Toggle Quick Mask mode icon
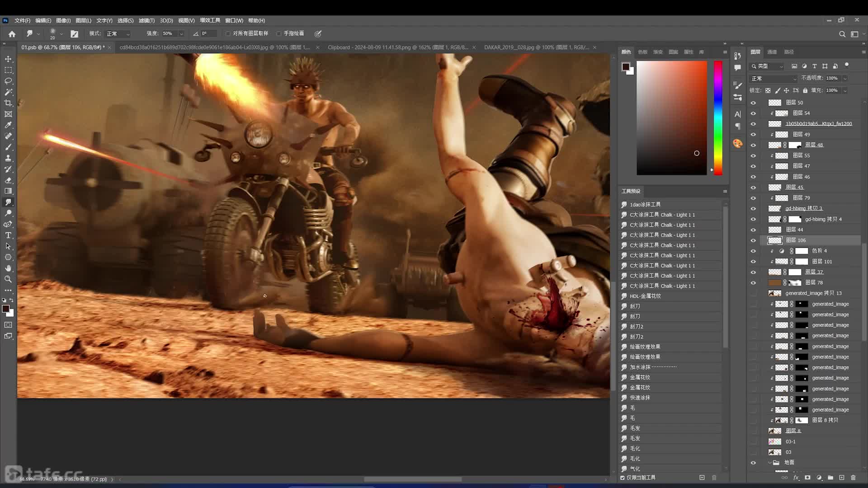 coord(8,325)
